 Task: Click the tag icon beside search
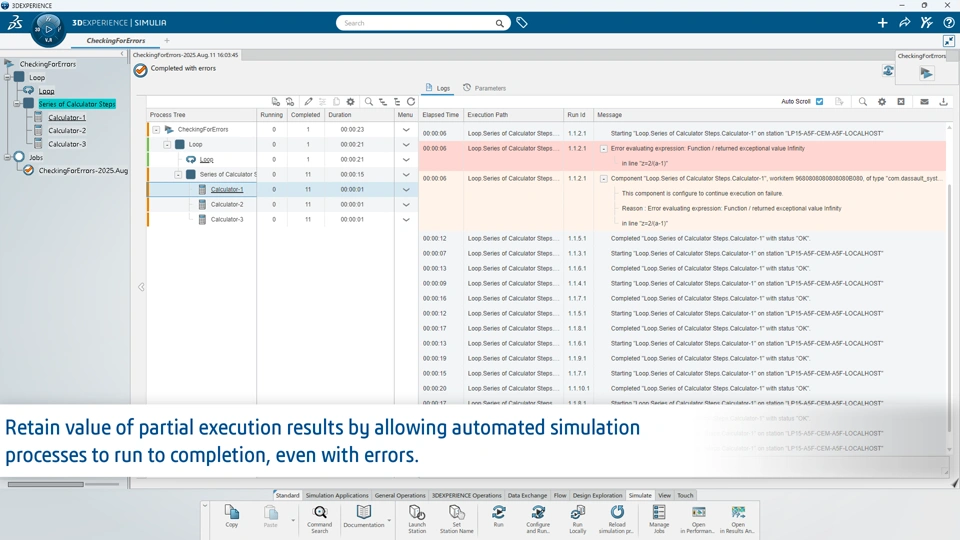click(522, 23)
